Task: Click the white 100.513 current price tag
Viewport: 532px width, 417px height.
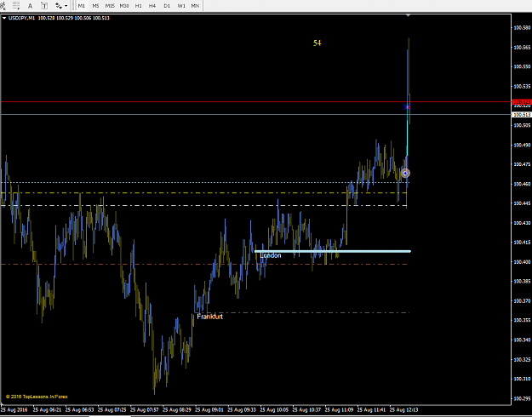Action: pos(522,115)
